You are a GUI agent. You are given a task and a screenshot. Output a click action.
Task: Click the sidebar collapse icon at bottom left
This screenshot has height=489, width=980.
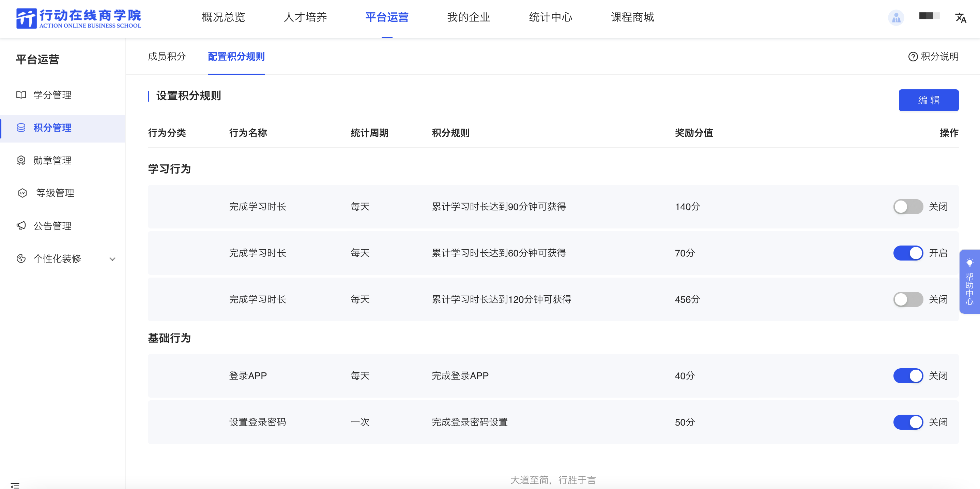pos(15,485)
